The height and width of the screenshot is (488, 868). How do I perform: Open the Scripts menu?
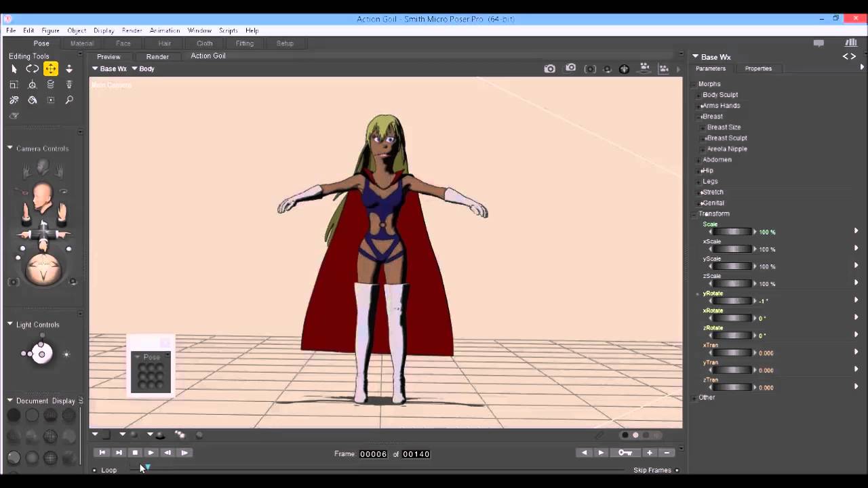pos(228,30)
